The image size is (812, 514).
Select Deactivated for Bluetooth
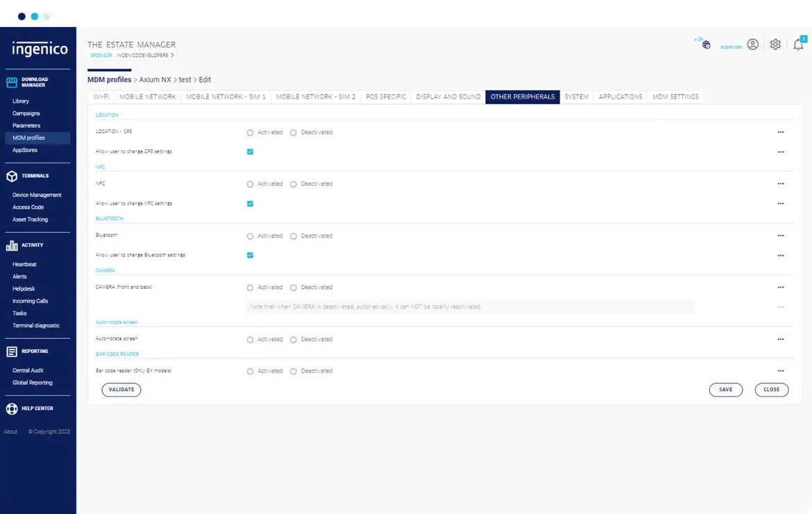(294, 236)
